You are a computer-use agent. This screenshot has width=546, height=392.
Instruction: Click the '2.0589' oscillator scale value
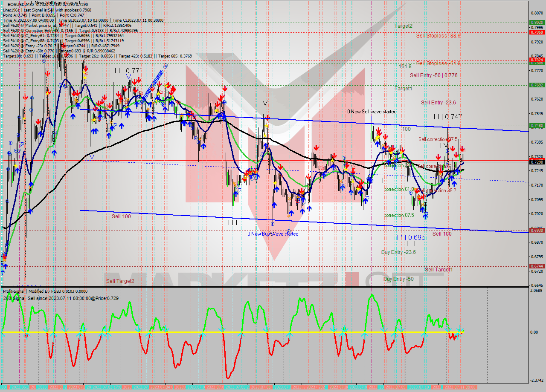point(537,290)
